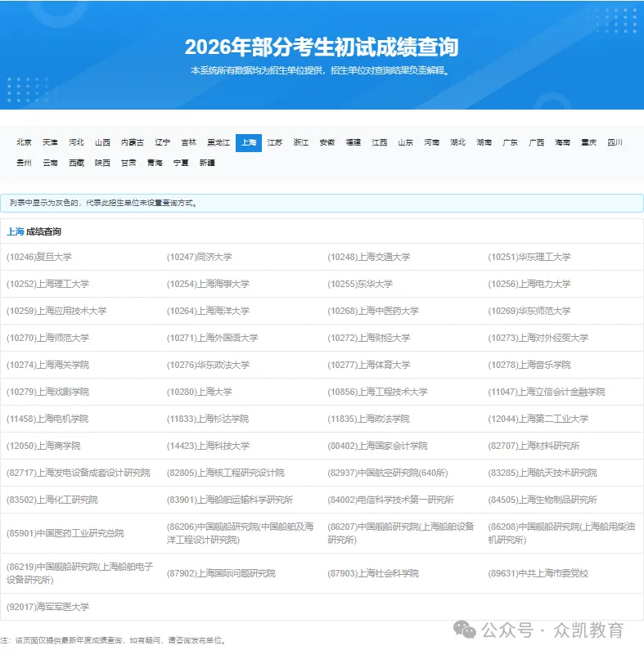This screenshot has height=655, width=644.
Task: Choose the 内蒙古 tab
Action: pos(133,142)
